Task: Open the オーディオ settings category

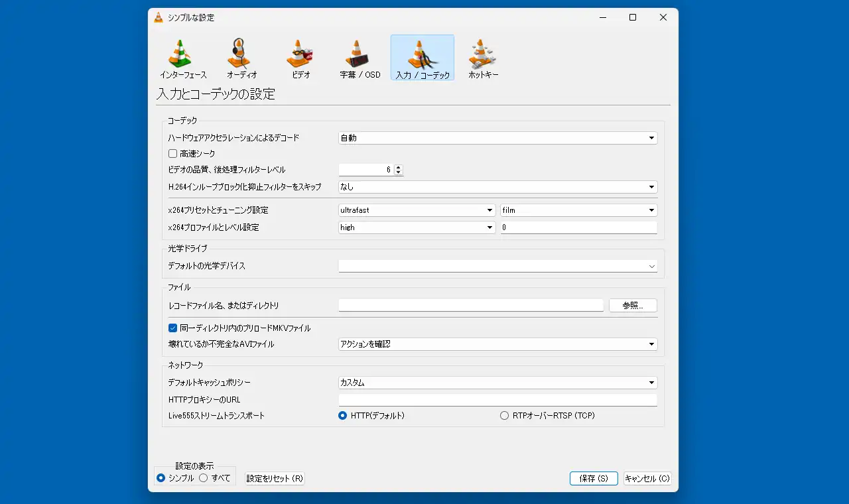Action: pos(241,58)
